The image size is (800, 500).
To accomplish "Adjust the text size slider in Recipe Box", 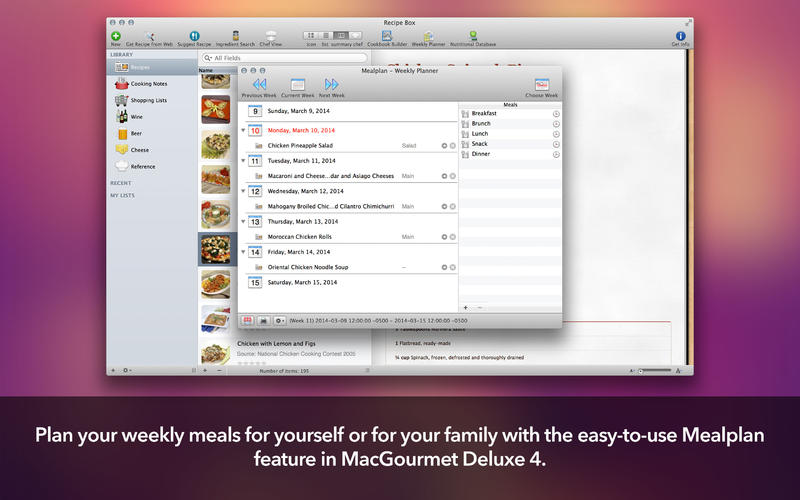I will (655, 371).
